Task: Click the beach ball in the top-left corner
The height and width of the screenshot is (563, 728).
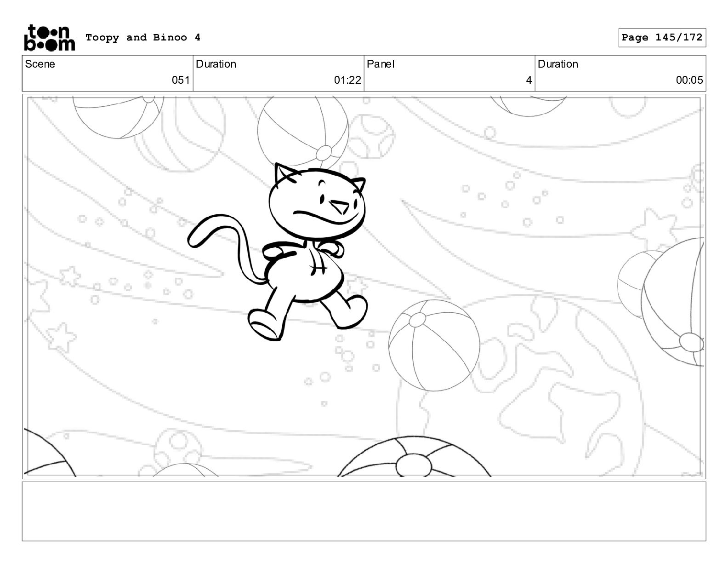Action: click(119, 117)
